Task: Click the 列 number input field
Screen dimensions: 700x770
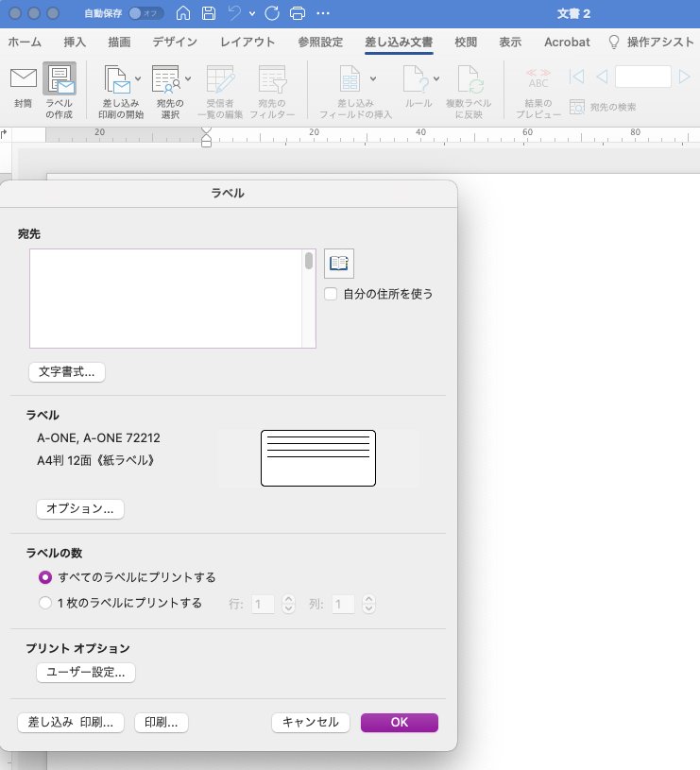Action: point(343,604)
